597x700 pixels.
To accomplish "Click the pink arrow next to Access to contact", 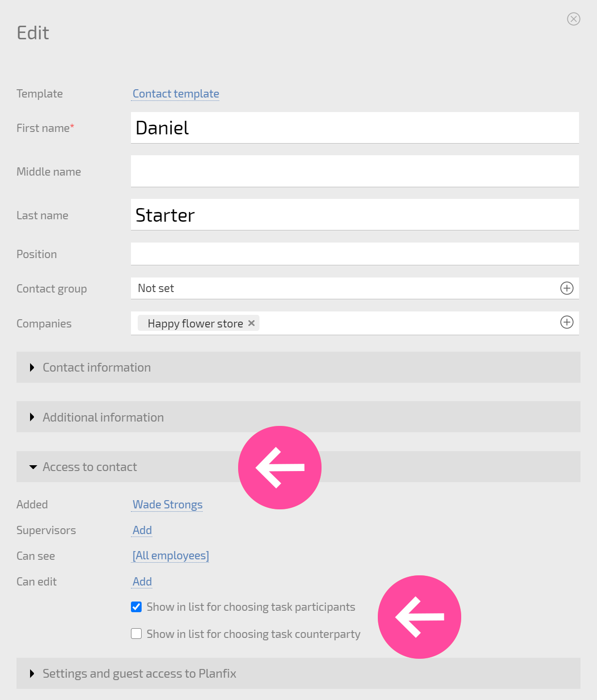I will pos(280,468).
